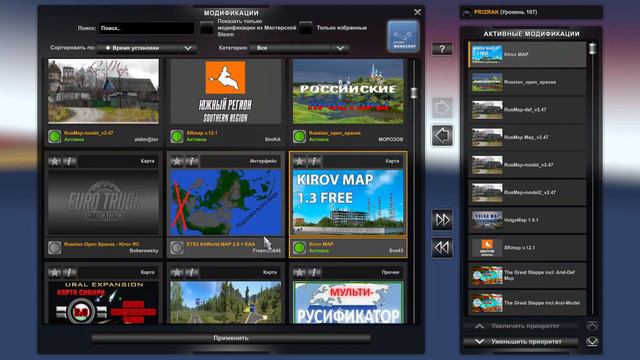Click the Euro Truck logo thumbnail
640x360 pixels.
click(103, 202)
